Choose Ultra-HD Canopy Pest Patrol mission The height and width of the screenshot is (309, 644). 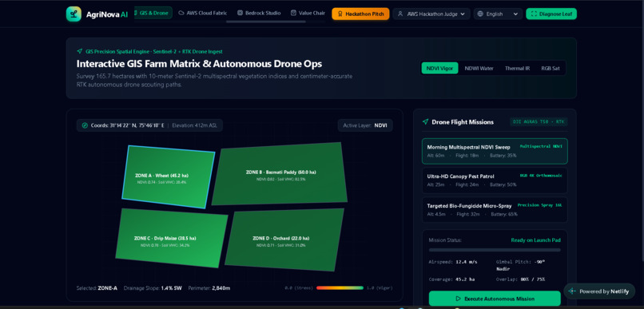(495, 180)
